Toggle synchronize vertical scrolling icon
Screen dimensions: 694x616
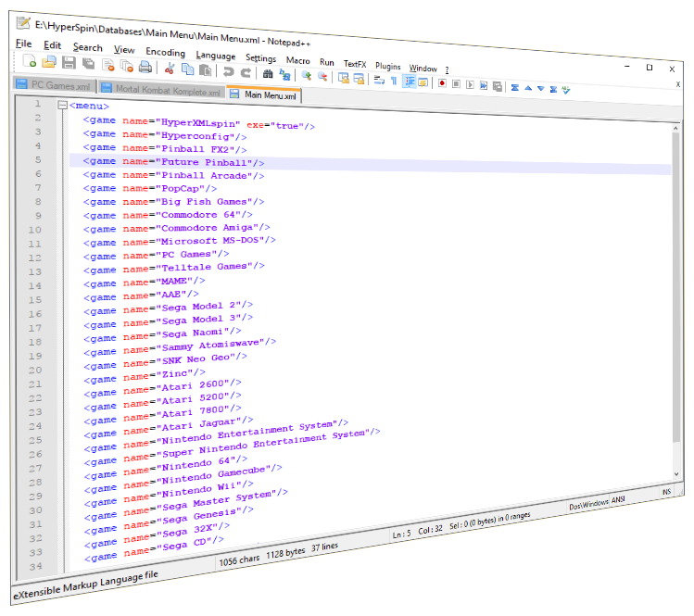click(344, 78)
